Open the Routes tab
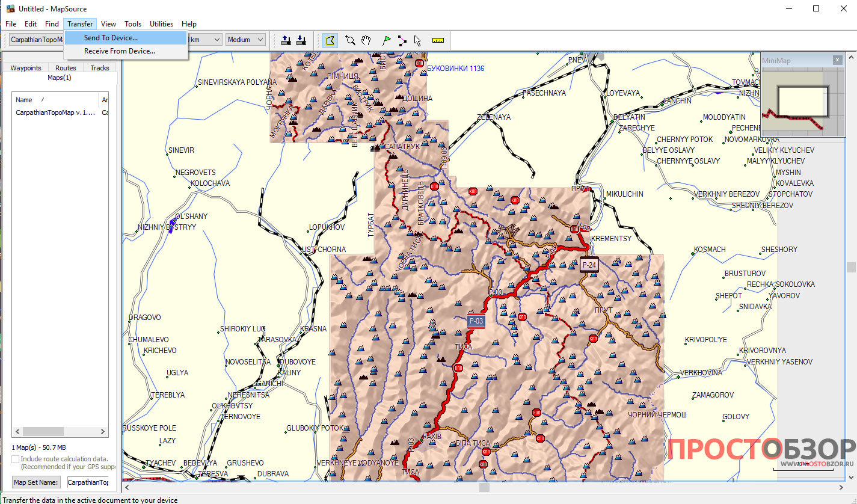 tap(66, 68)
